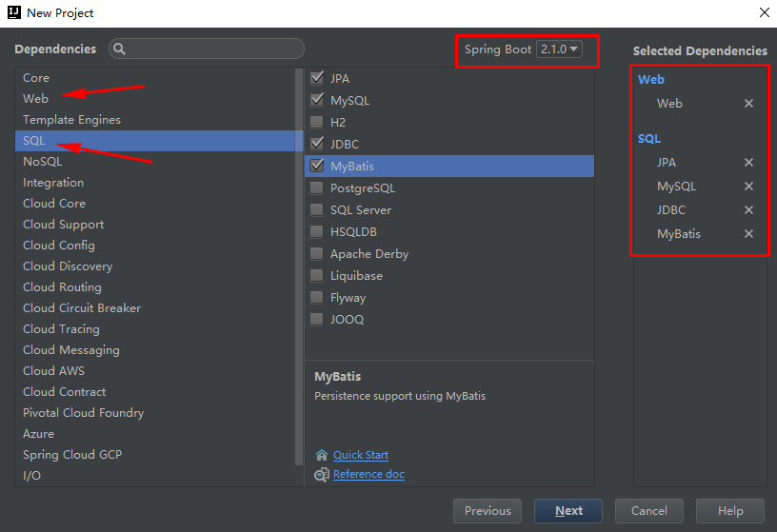Select the Core category
The image size is (777, 532).
click(x=155, y=78)
